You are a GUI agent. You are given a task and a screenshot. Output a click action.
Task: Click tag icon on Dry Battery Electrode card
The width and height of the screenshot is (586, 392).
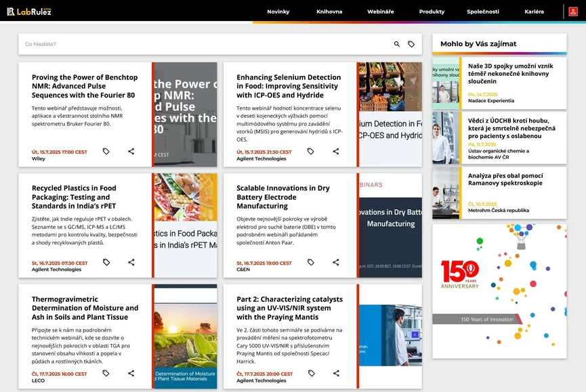[x=310, y=263]
